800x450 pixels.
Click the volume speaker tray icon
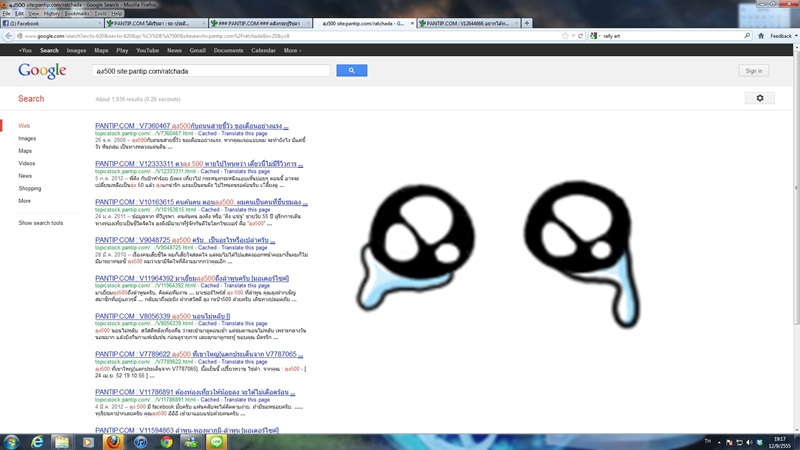coord(749,442)
